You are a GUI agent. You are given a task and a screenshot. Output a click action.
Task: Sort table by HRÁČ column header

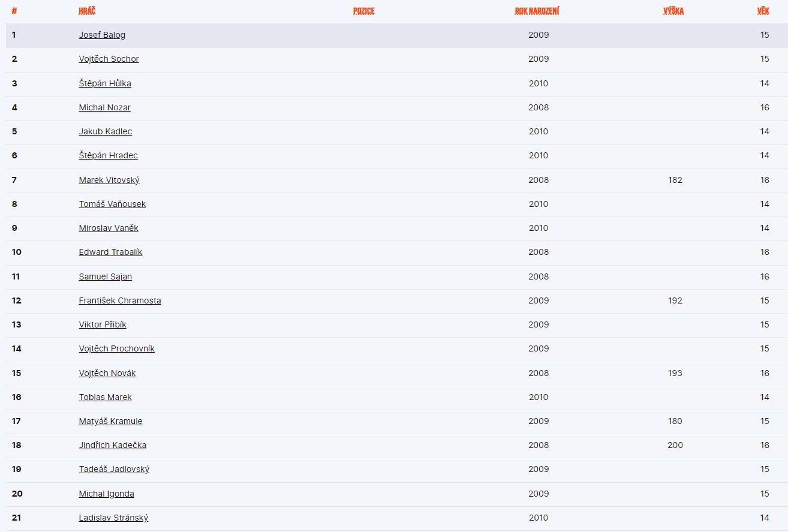tap(87, 11)
